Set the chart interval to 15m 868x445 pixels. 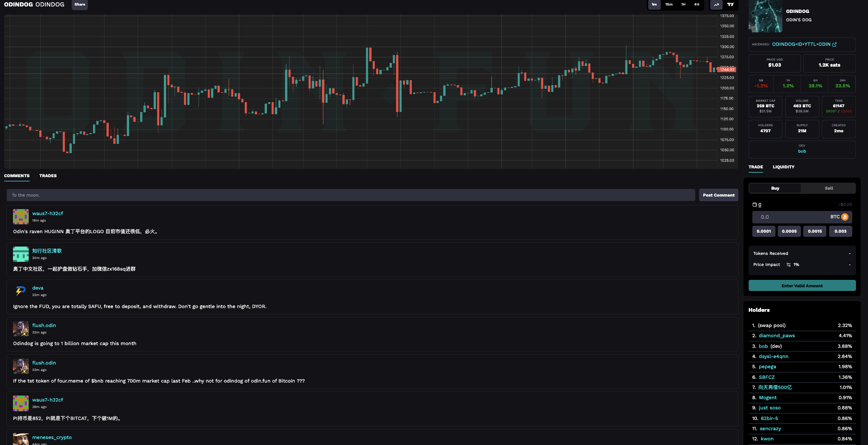pos(669,5)
